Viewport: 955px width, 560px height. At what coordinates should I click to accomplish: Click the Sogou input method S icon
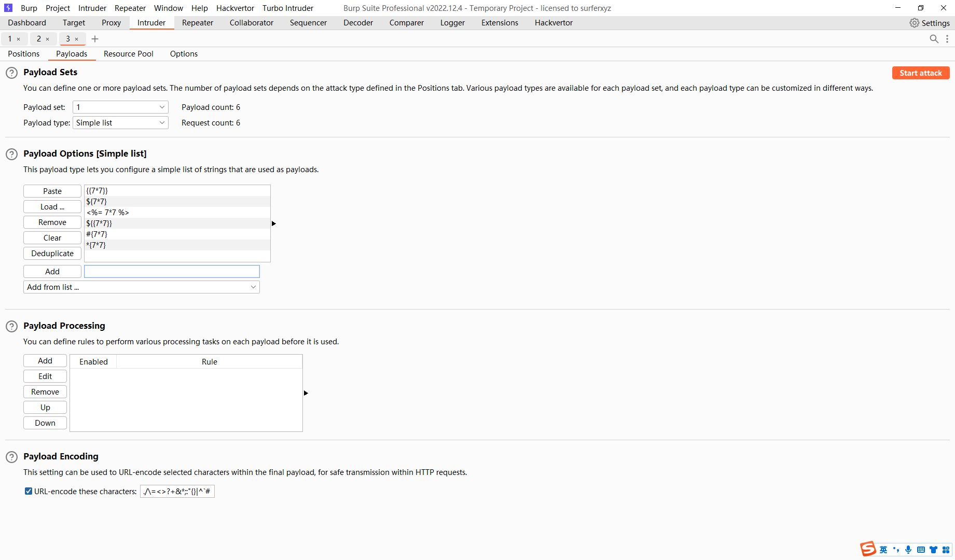point(868,549)
